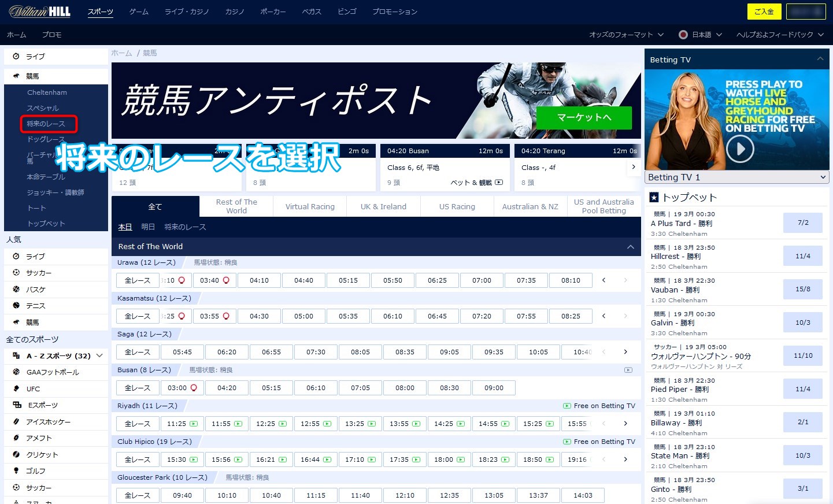Select 7/2 odds for A Plus Tard
Viewport: 833px width, 504px height.
(802, 223)
